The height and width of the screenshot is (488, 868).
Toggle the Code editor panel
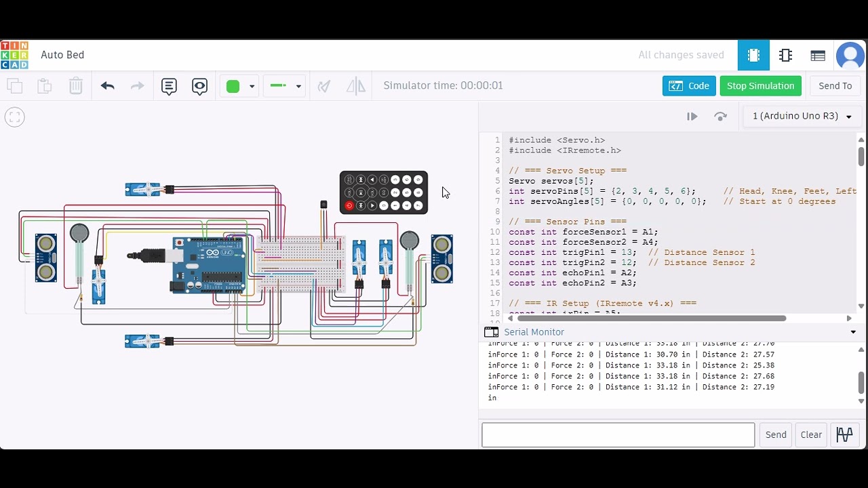pyautogui.click(x=689, y=86)
